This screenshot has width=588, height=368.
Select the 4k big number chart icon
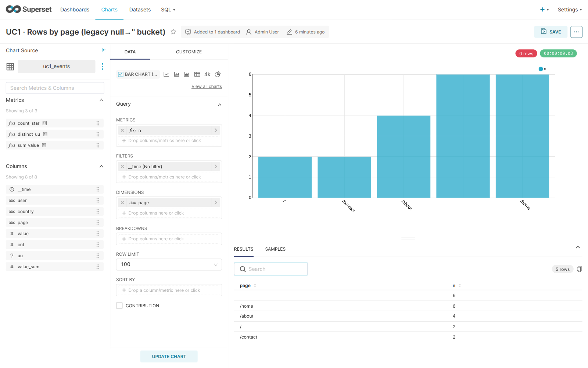click(x=207, y=74)
